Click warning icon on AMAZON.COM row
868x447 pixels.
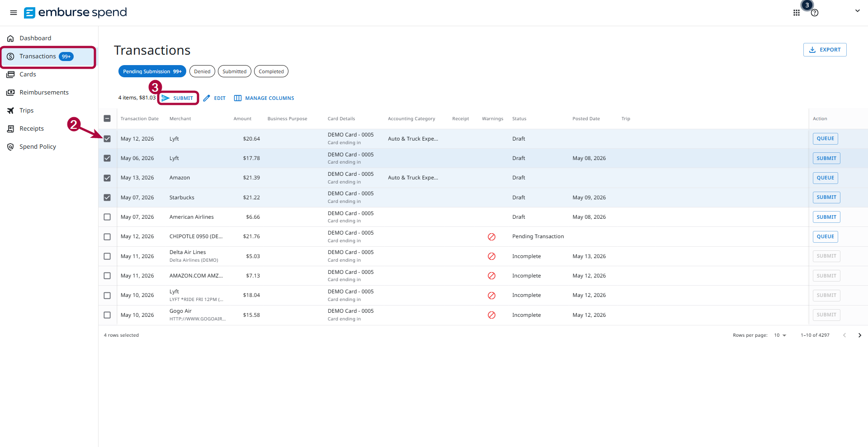coord(491,276)
